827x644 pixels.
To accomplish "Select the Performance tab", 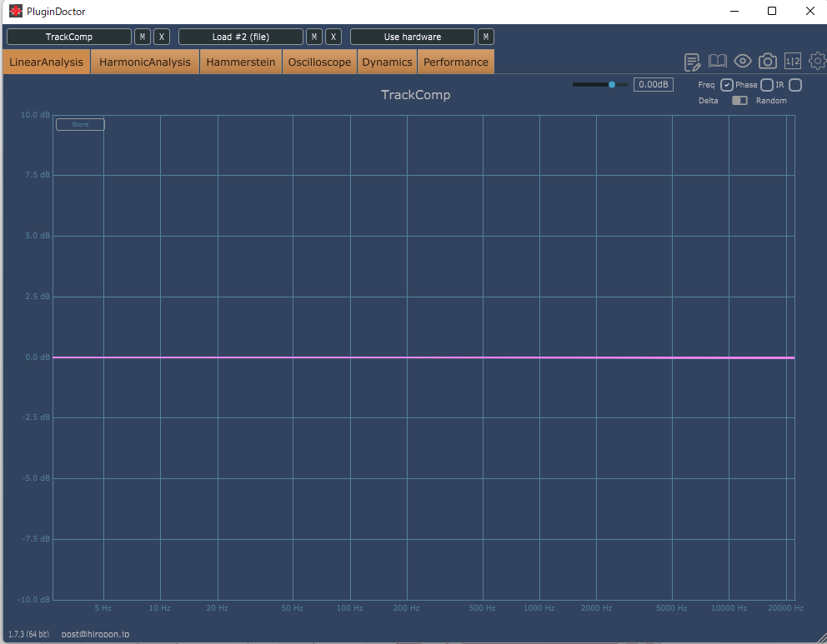I will click(456, 62).
